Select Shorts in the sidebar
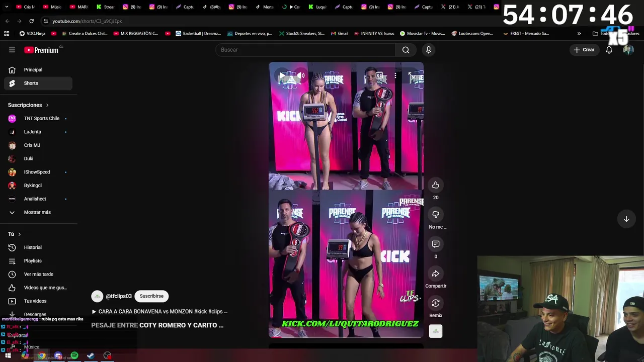This screenshot has width=644, height=362. click(38, 83)
